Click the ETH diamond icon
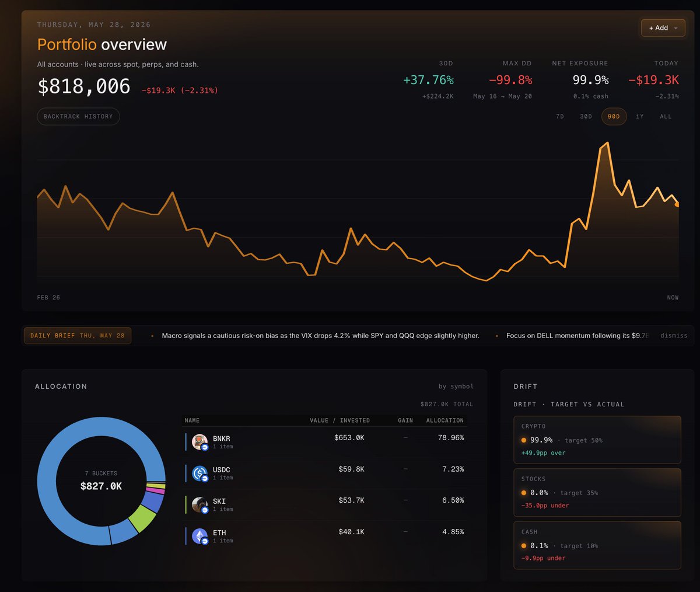 pyautogui.click(x=199, y=536)
